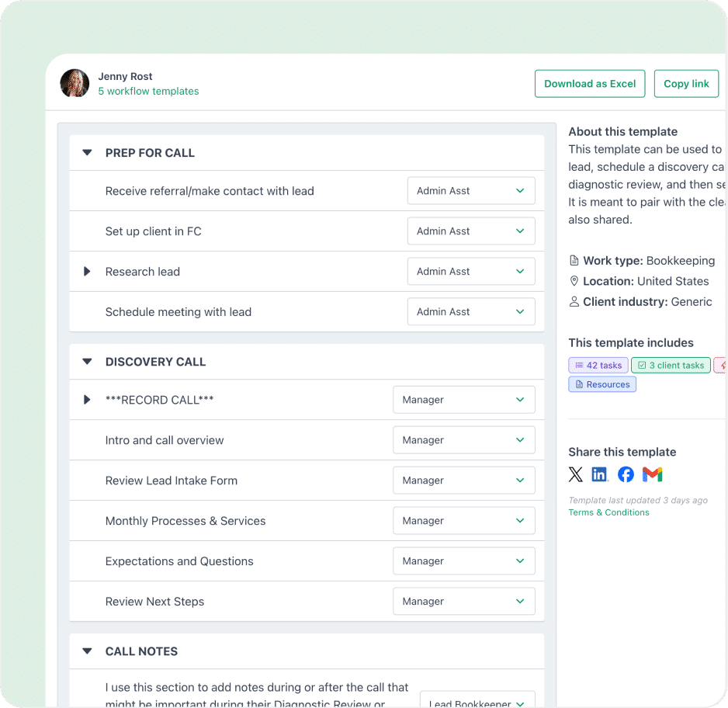Share template via Facebook icon
Screen dimensions: 728x708
[x=626, y=474]
